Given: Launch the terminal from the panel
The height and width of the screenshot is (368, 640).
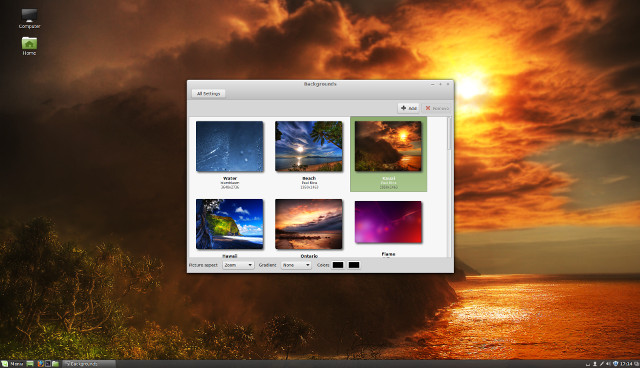Looking at the screenshot, I should point(48,364).
